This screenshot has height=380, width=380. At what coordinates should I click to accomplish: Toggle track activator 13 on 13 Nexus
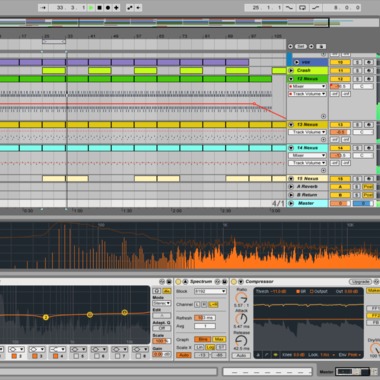pyautogui.click(x=340, y=125)
